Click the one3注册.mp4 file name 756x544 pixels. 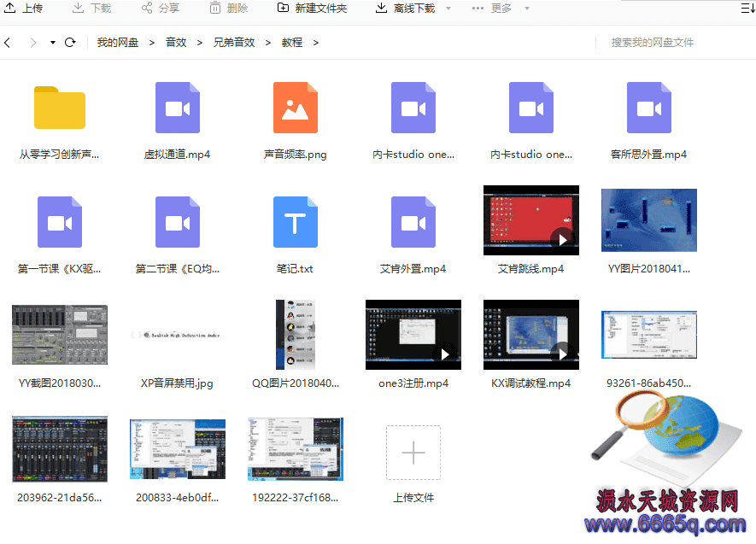click(413, 383)
